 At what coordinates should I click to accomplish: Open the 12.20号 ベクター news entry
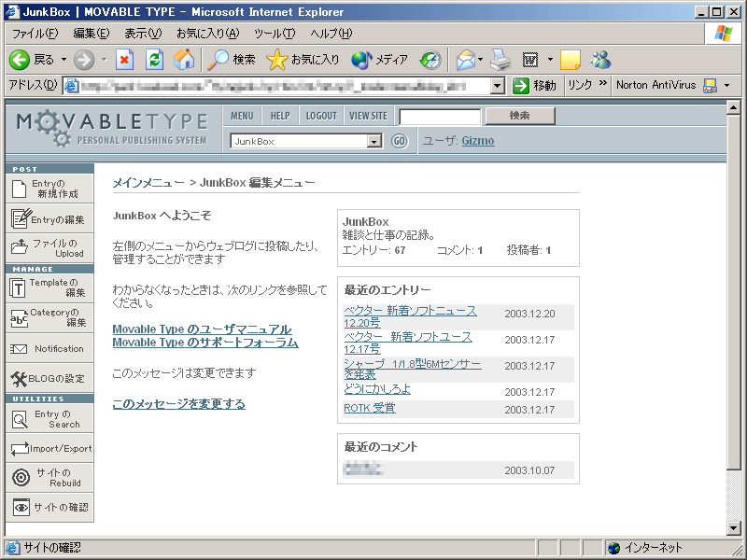tap(410, 316)
